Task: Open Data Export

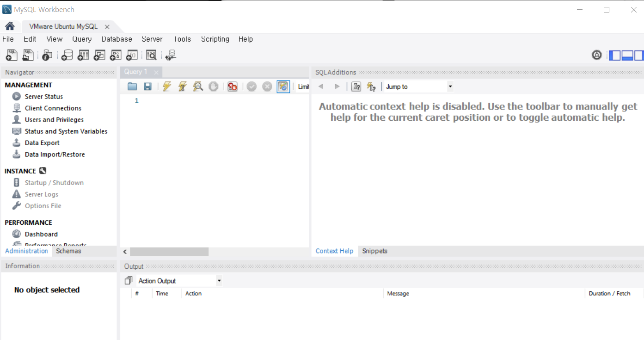Action: 42,142
